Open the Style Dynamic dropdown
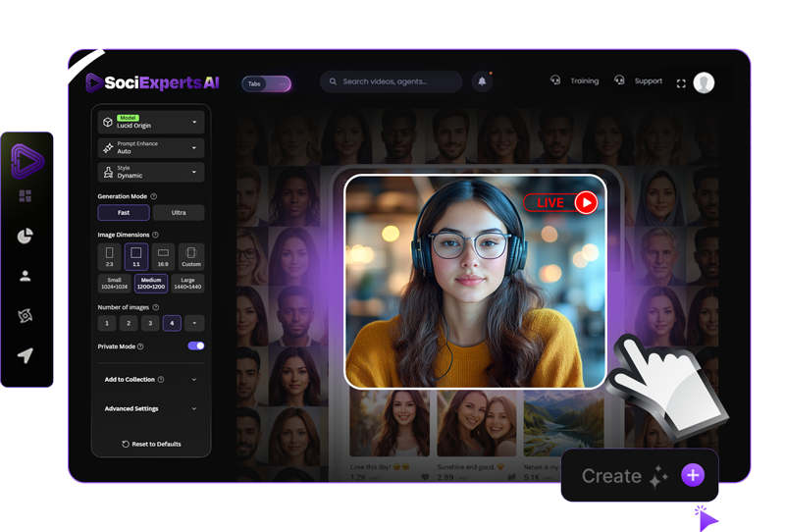 pyautogui.click(x=151, y=172)
